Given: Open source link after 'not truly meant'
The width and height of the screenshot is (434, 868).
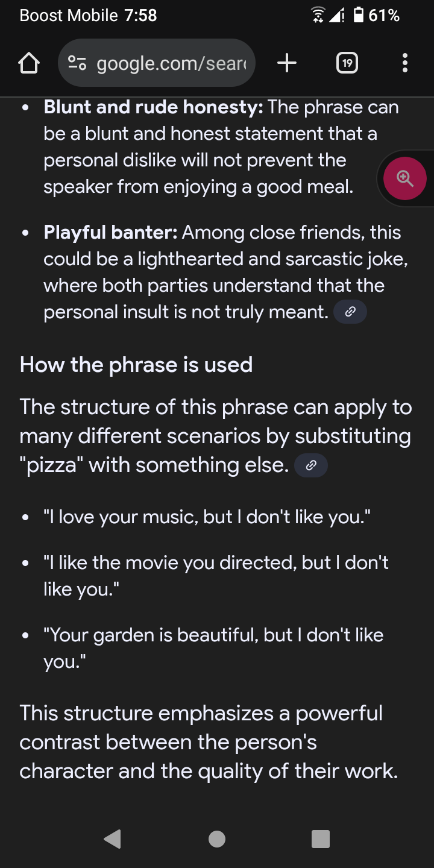Looking at the screenshot, I should 350,312.
